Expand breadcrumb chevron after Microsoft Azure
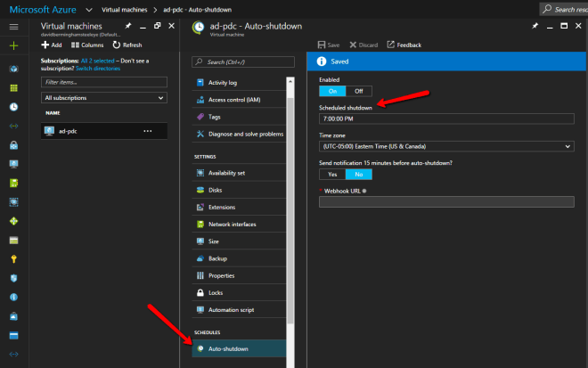 91,9
